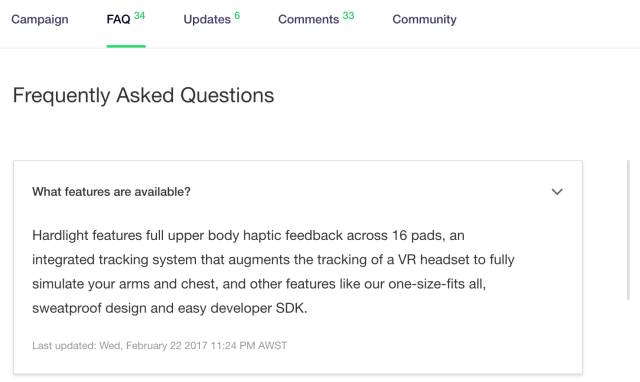Click the Hardlight features answer paragraph
This screenshot has height=382, width=640.
tap(273, 272)
